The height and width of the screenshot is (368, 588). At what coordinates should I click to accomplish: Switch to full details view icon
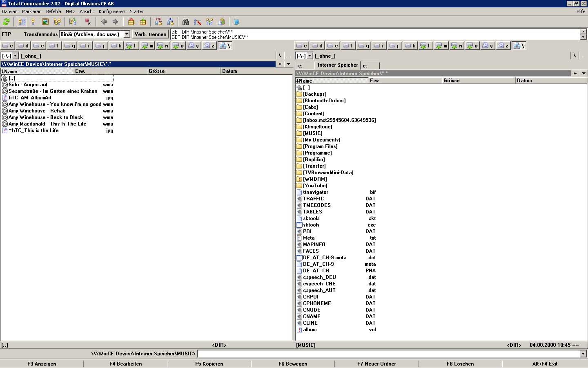[x=33, y=22]
